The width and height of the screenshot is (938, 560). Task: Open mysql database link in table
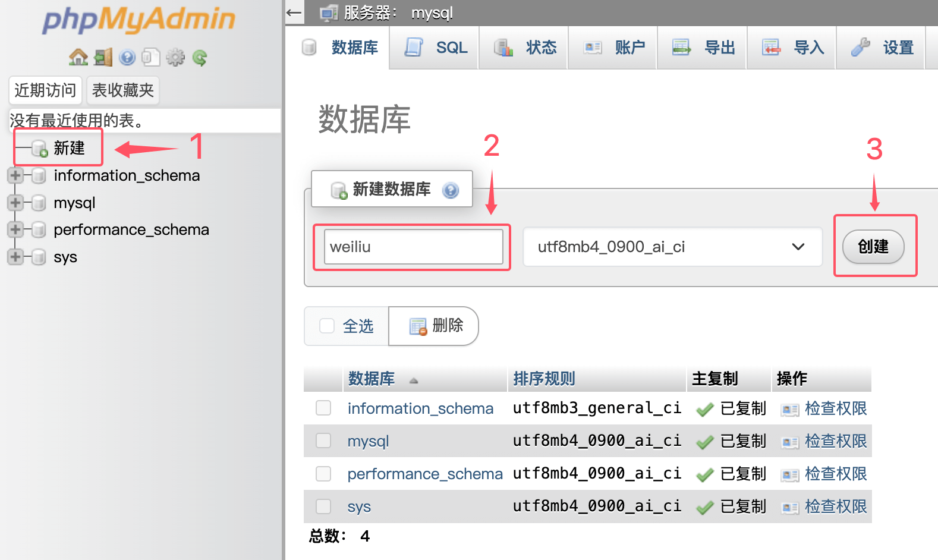click(369, 441)
